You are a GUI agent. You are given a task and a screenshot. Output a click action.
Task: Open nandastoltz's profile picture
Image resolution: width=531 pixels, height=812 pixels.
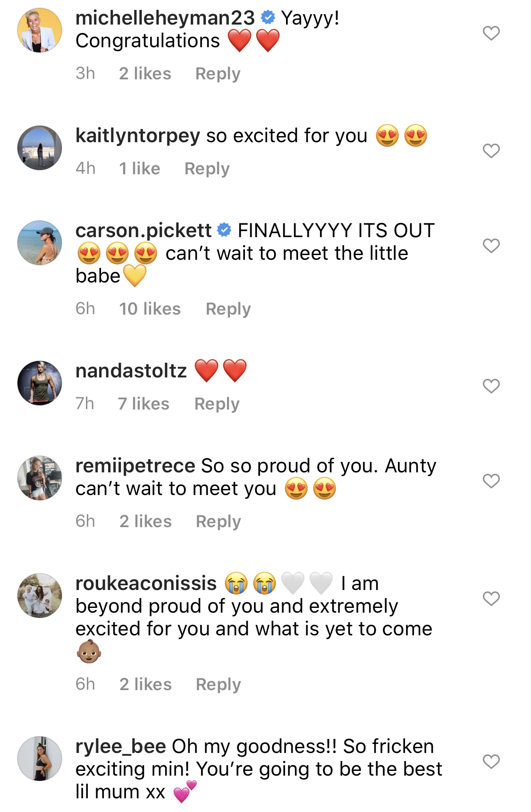[40, 383]
